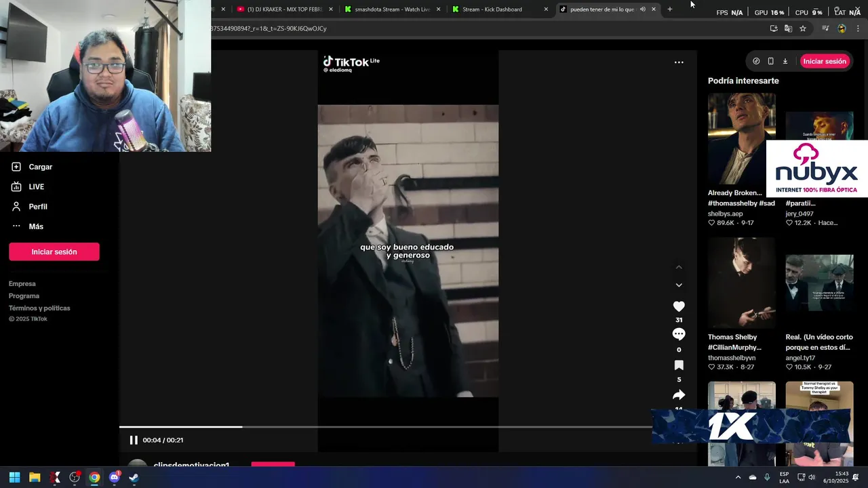Open thomasshelbyvn creator name
The width and height of the screenshot is (868, 488).
coord(732,358)
